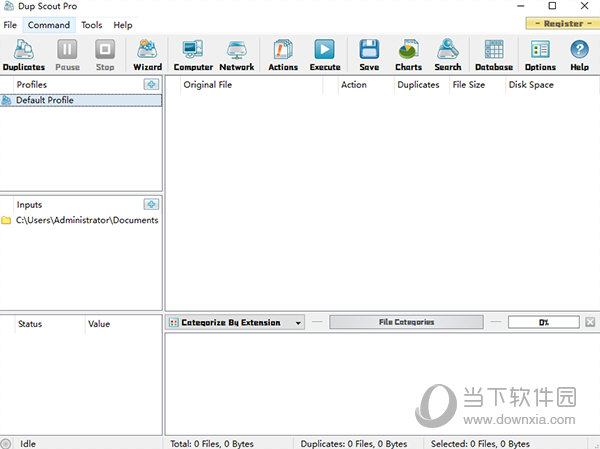The height and width of the screenshot is (449, 600).
Task: Close the Dup Scout Pro window
Action: 584,6
